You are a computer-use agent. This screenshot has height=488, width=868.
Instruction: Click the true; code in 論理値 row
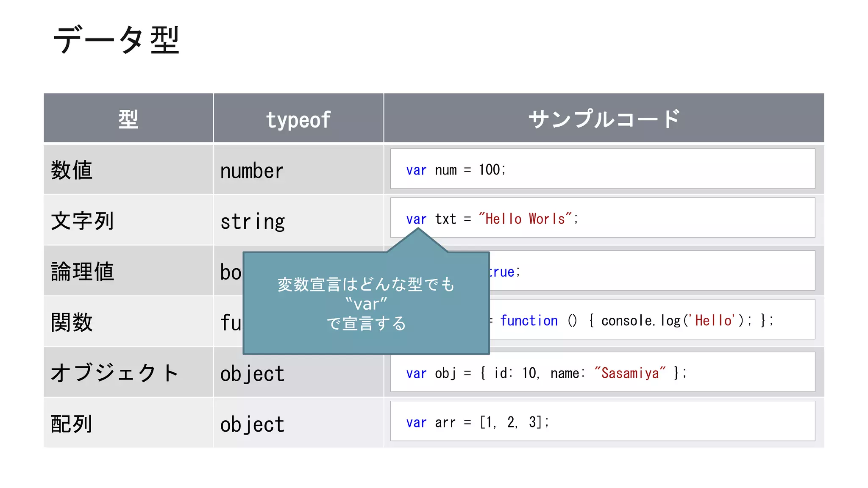504,272
